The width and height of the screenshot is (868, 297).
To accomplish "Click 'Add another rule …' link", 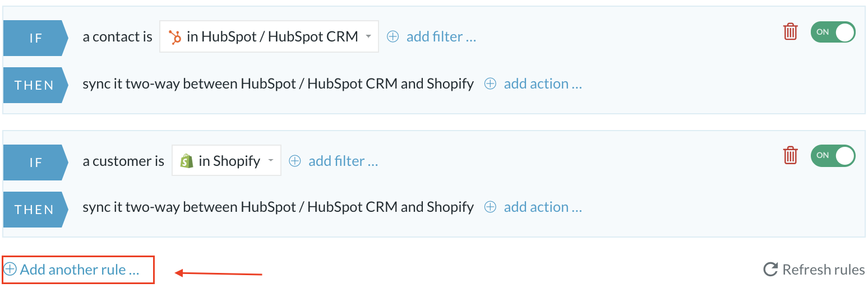I will point(72,270).
